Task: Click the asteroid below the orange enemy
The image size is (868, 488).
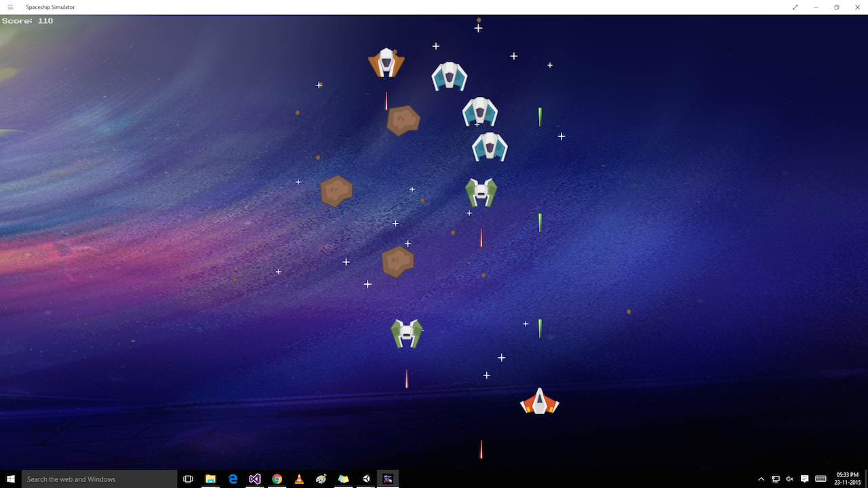Action: point(403,121)
